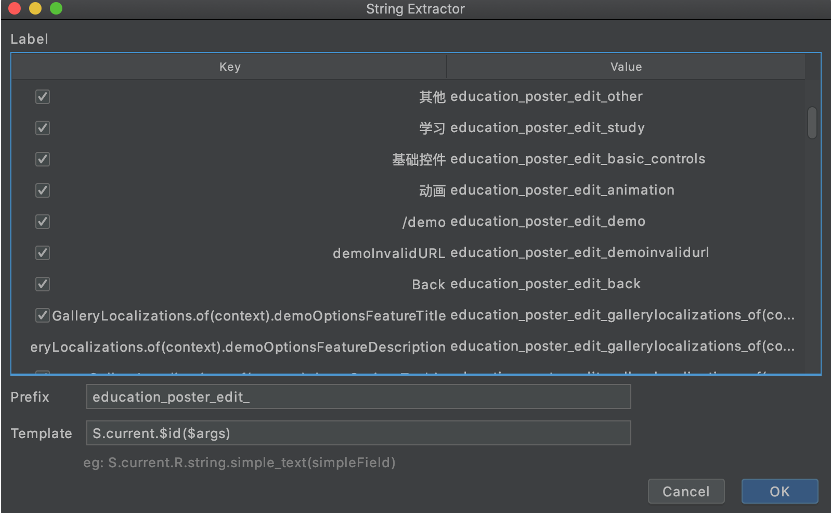This screenshot has height=514, width=832.
Task: Select the value education_poster_edit_other
Action: coord(546,97)
